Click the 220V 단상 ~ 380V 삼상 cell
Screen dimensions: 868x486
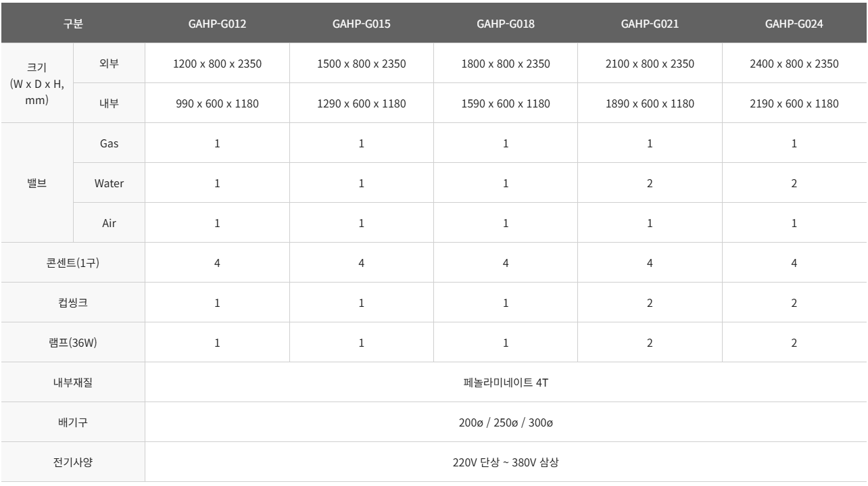tap(506, 462)
